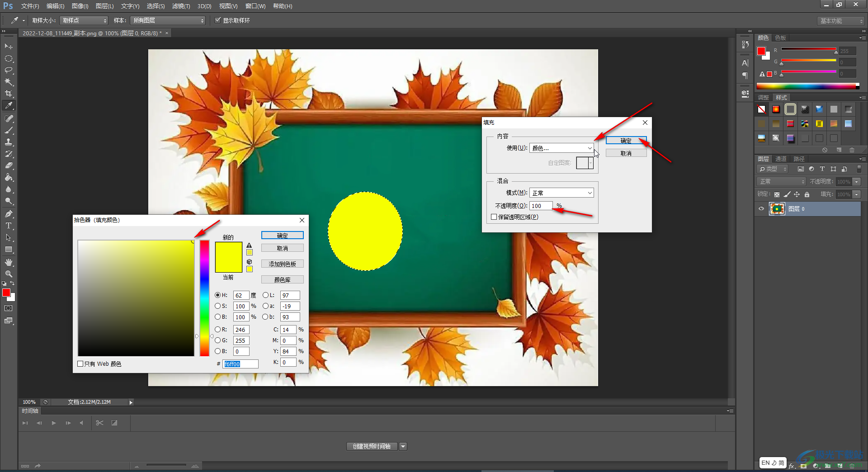Image resolution: width=868 pixels, height=472 pixels.
Task: Select the Pen tool
Action: tap(9, 214)
